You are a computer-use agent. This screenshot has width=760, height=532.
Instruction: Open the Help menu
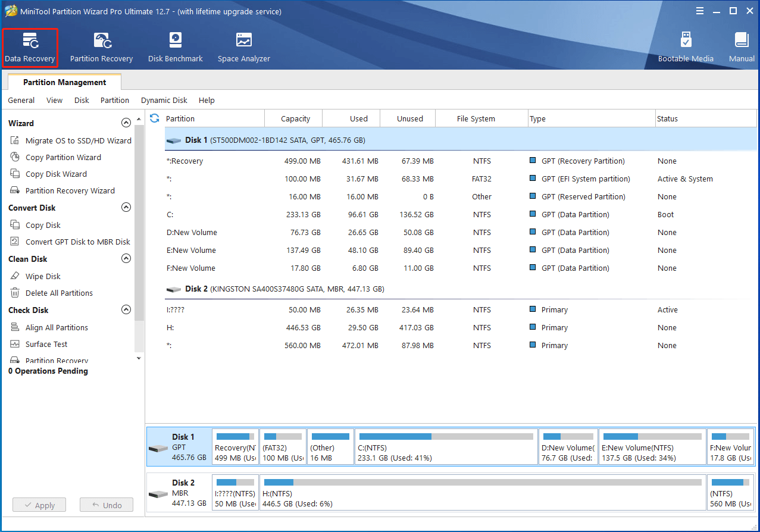pyautogui.click(x=207, y=100)
